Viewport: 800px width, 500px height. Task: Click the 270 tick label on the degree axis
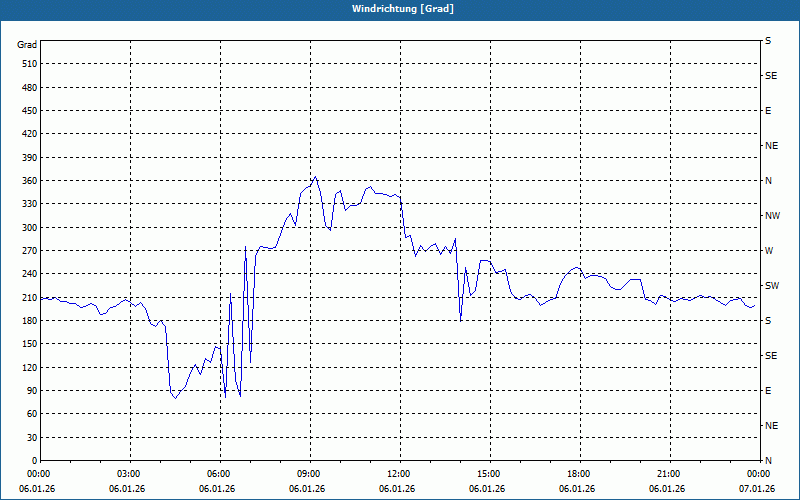click(30, 251)
